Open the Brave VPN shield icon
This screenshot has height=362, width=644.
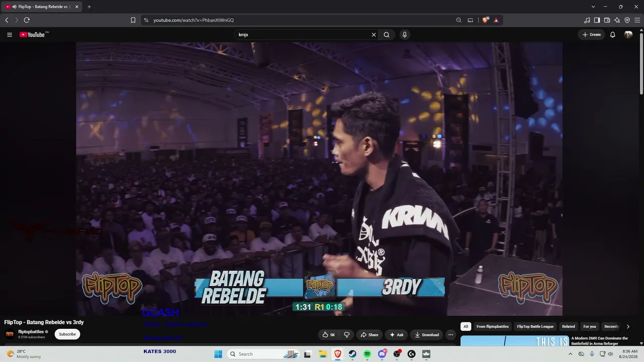point(627,20)
